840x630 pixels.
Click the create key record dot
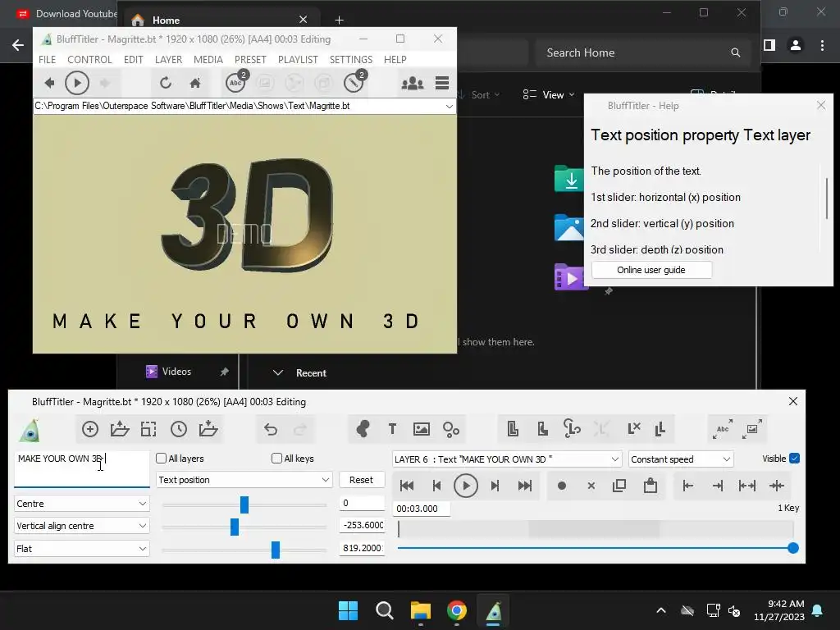561,486
